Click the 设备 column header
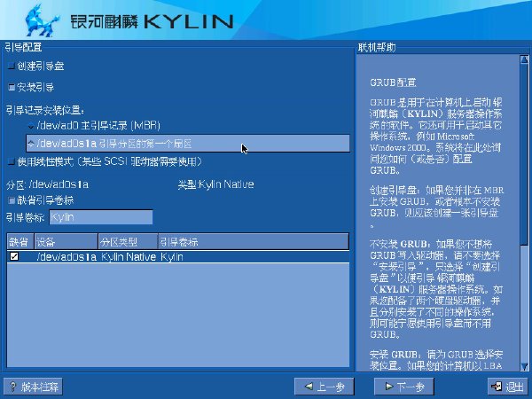 coord(66,241)
